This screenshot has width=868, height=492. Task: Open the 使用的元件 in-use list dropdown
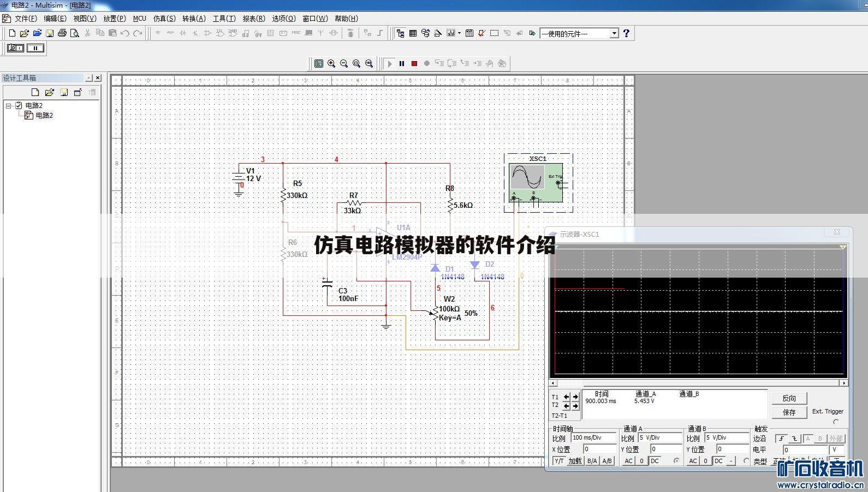(614, 33)
